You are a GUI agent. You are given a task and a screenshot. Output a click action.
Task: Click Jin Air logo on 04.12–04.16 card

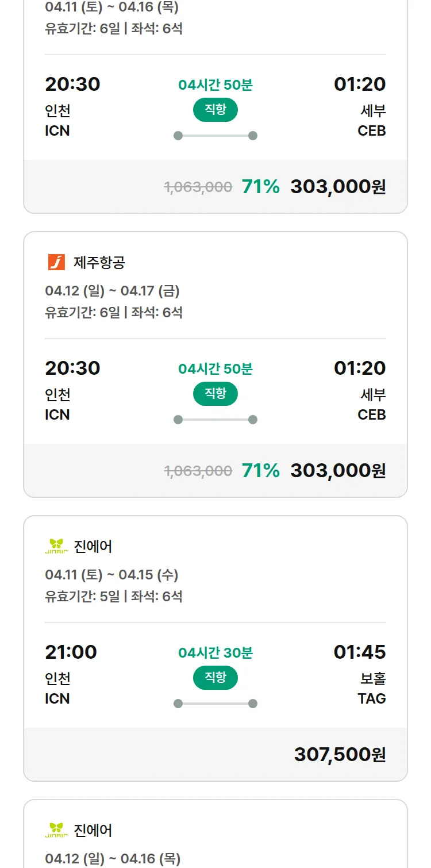(x=56, y=830)
